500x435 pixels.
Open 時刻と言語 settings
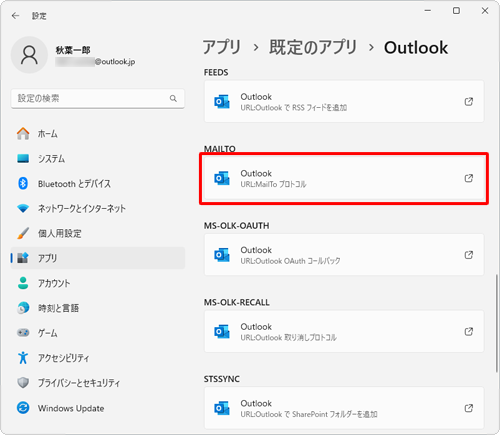tap(97, 308)
